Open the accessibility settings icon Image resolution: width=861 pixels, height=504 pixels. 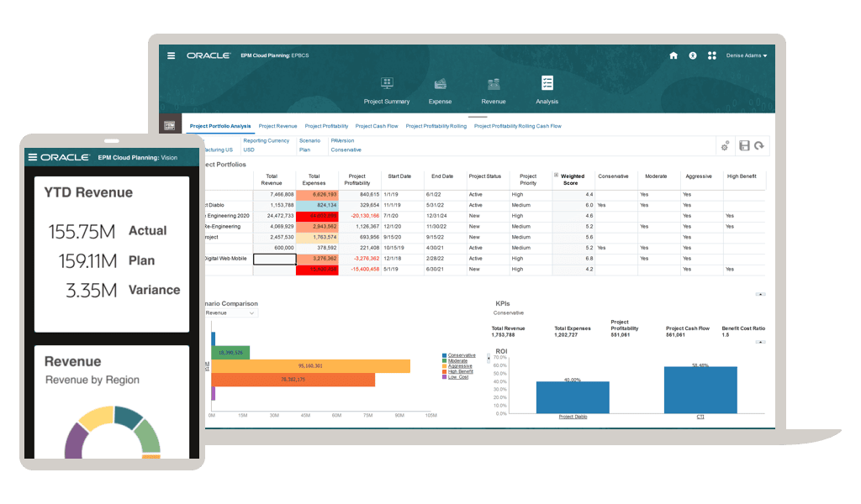(693, 55)
